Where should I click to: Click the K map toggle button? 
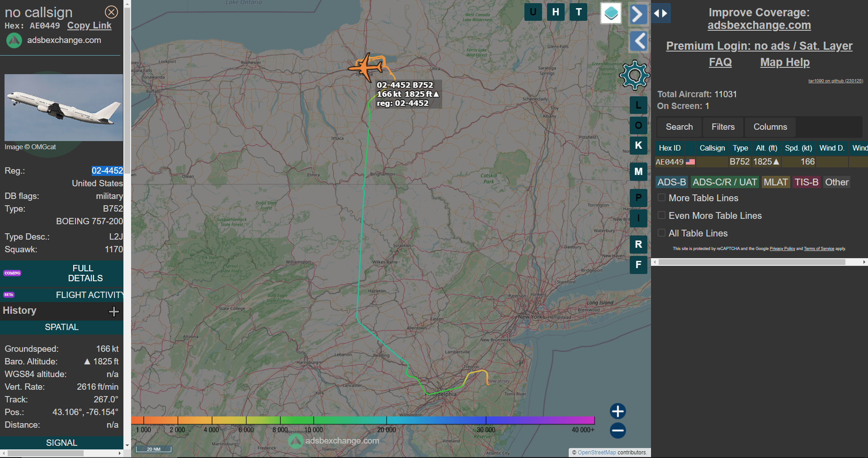tap(638, 146)
